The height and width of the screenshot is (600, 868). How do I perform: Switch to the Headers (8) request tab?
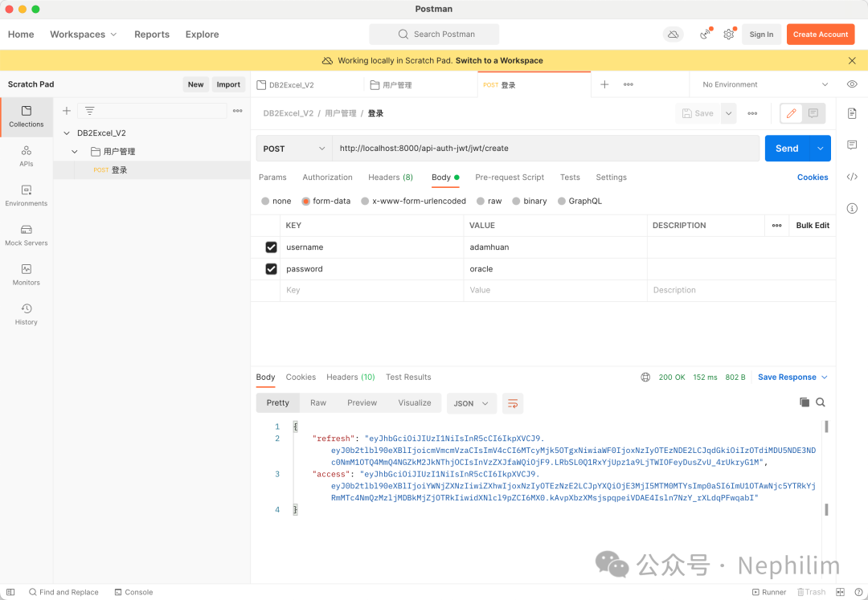click(x=391, y=178)
